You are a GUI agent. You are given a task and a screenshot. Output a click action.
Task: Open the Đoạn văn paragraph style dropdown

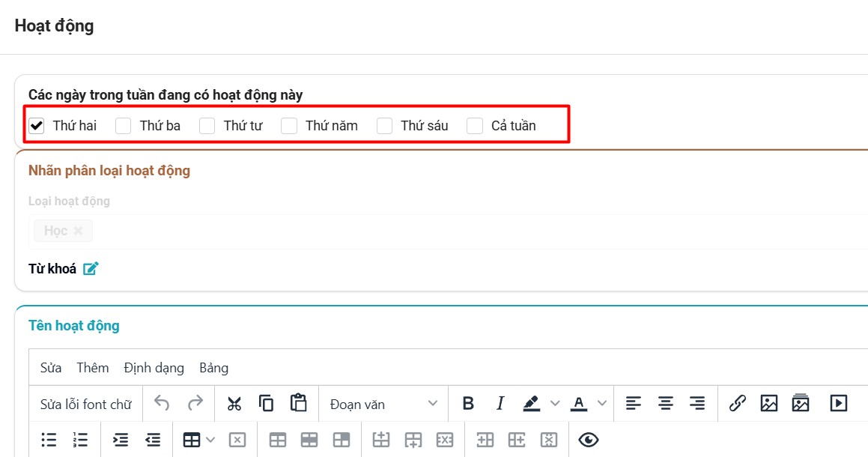coord(383,404)
